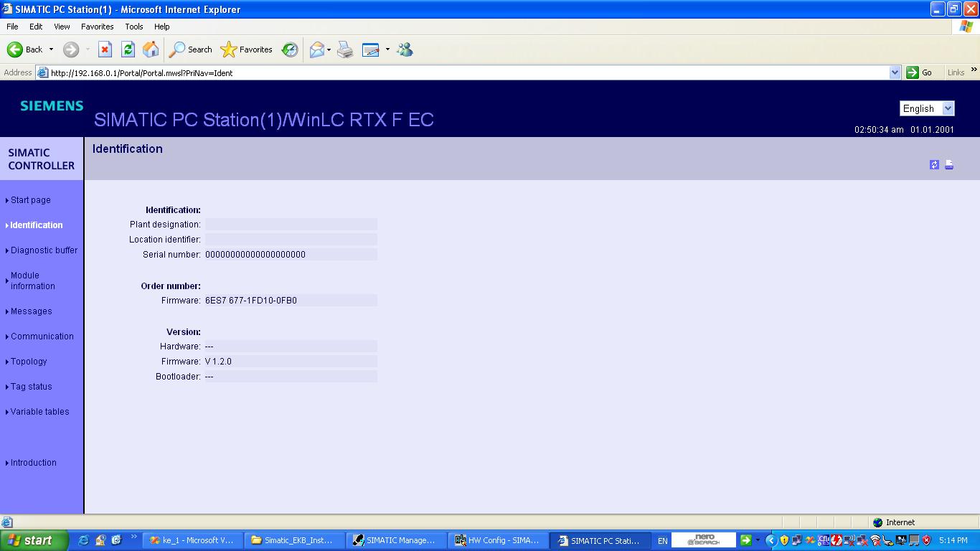Open the Windows Start menu
This screenshot has width=980, height=551.
[34, 540]
